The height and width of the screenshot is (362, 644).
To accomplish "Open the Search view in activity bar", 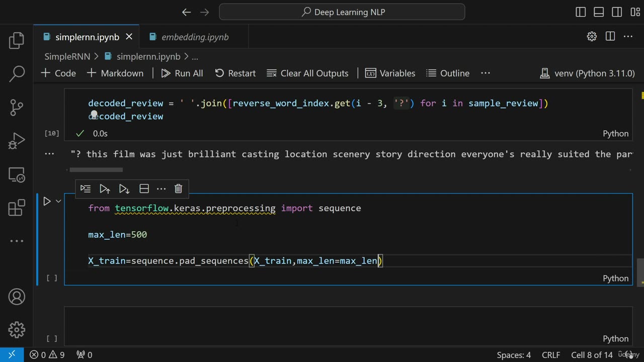I will [x=17, y=74].
